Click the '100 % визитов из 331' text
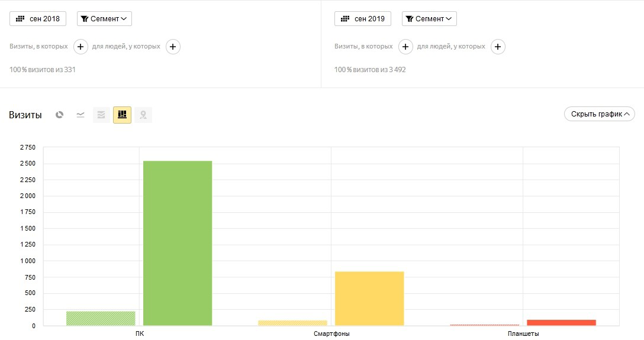Screen dimensions: 644x340 click(42, 70)
